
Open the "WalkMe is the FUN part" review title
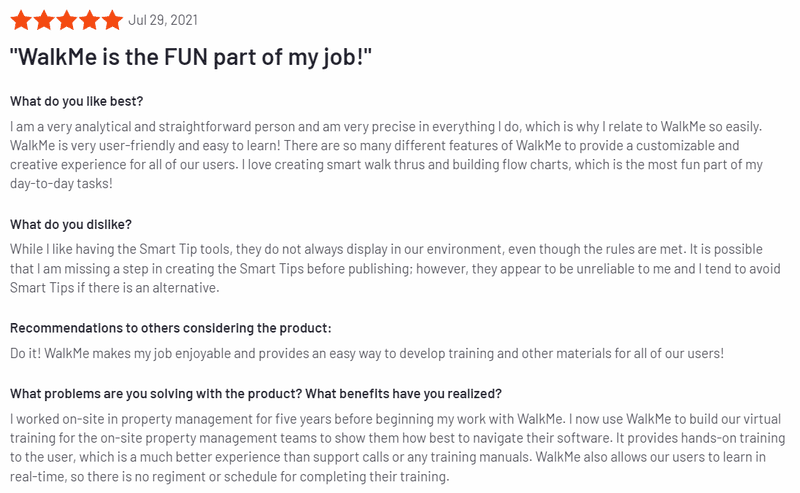click(191, 57)
